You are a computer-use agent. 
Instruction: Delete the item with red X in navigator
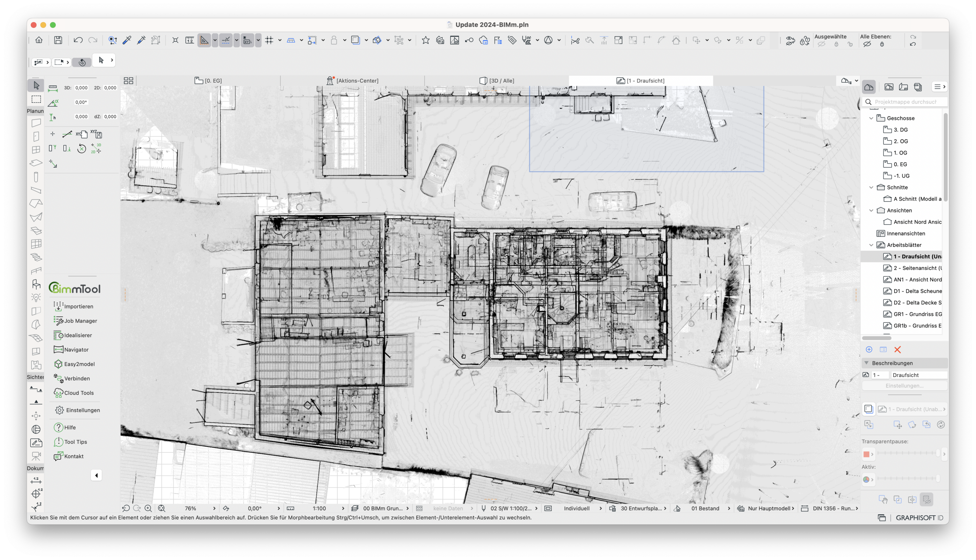pyautogui.click(x=897, y=349)
